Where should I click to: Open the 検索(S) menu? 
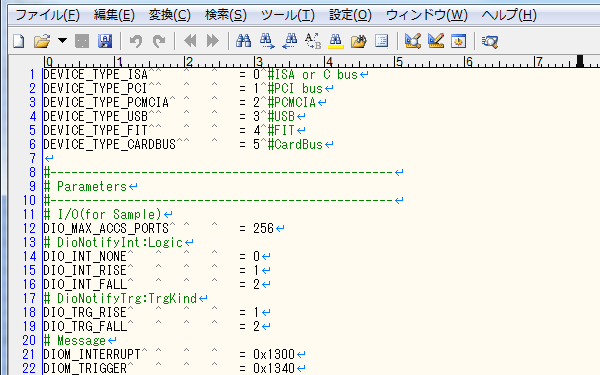[226, 15]
